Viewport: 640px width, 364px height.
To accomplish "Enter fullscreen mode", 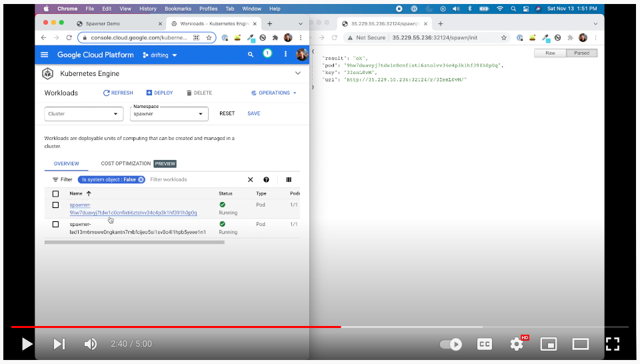I will [613, 344].
